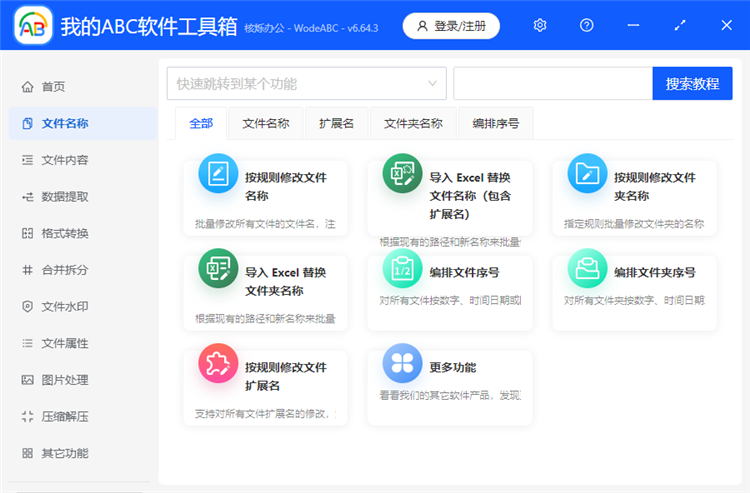Open 按规则修改文件名称 card title
The width and height of the screenshot is (750, 493).
[x=286, y=186]
